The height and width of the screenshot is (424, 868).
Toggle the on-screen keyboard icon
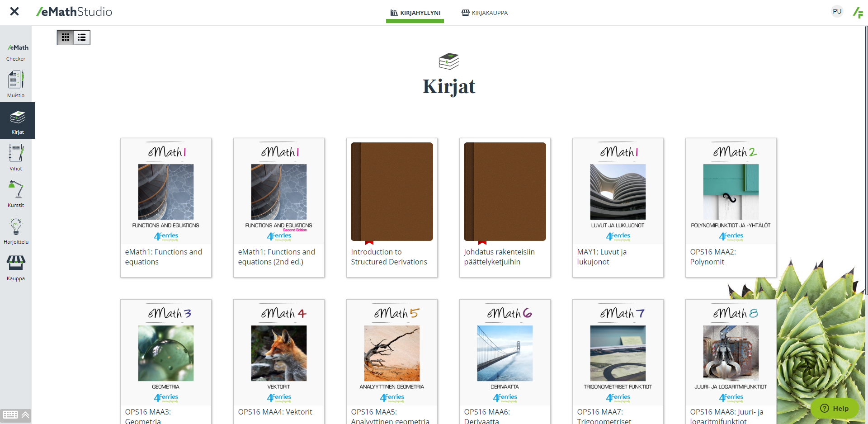click(x=10, y=415)
